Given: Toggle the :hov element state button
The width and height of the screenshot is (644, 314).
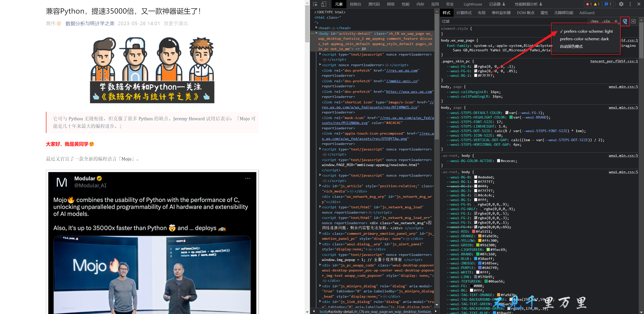Looking at the screenshot, I should [594, 21].
